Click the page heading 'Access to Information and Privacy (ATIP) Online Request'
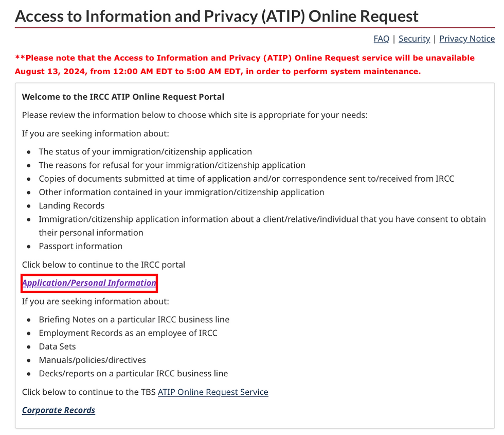The width and height of the screenshot is (504, 435). tap(217, 16)
